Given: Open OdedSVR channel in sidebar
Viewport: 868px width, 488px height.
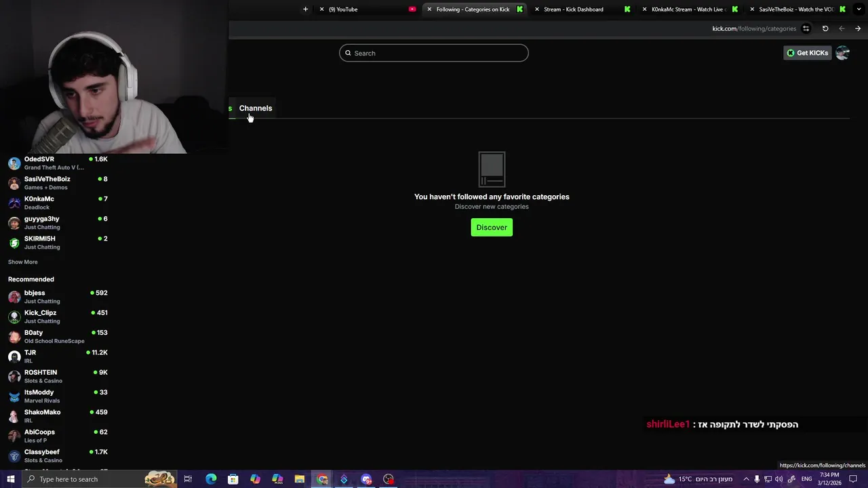Looking at the screenshot, I should 58,163.
